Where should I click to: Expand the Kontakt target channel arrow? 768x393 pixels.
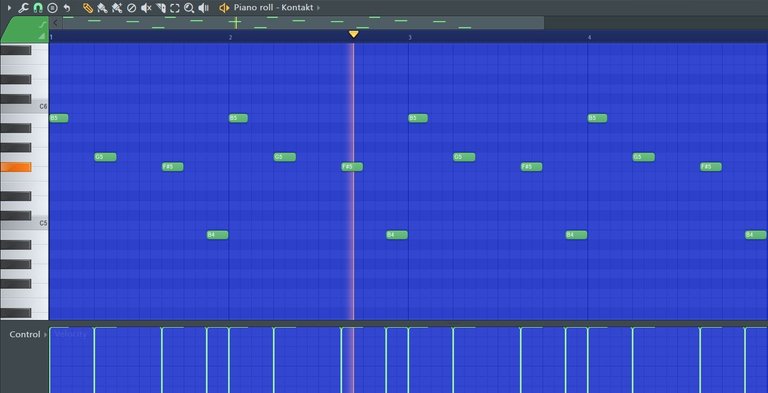318,8
